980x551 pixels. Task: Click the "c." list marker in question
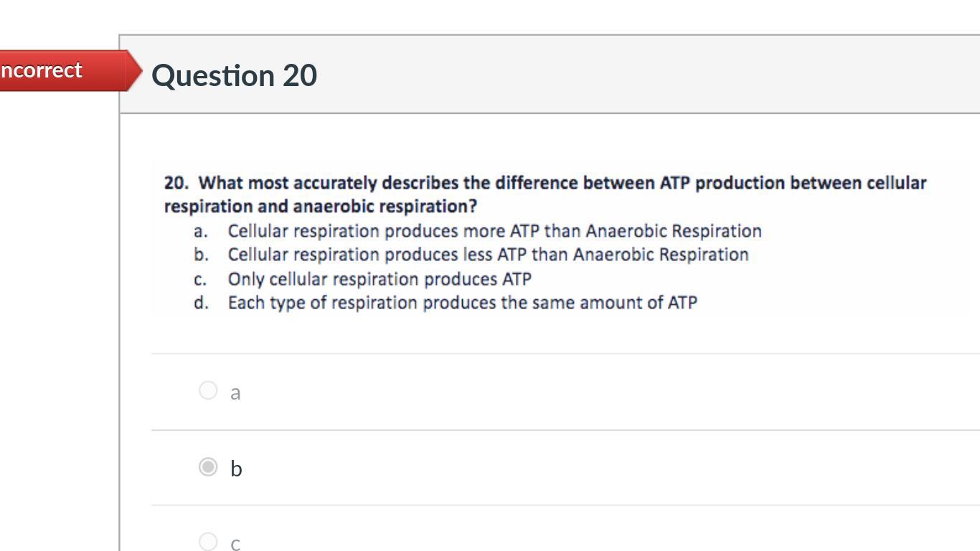click(200, 279)
